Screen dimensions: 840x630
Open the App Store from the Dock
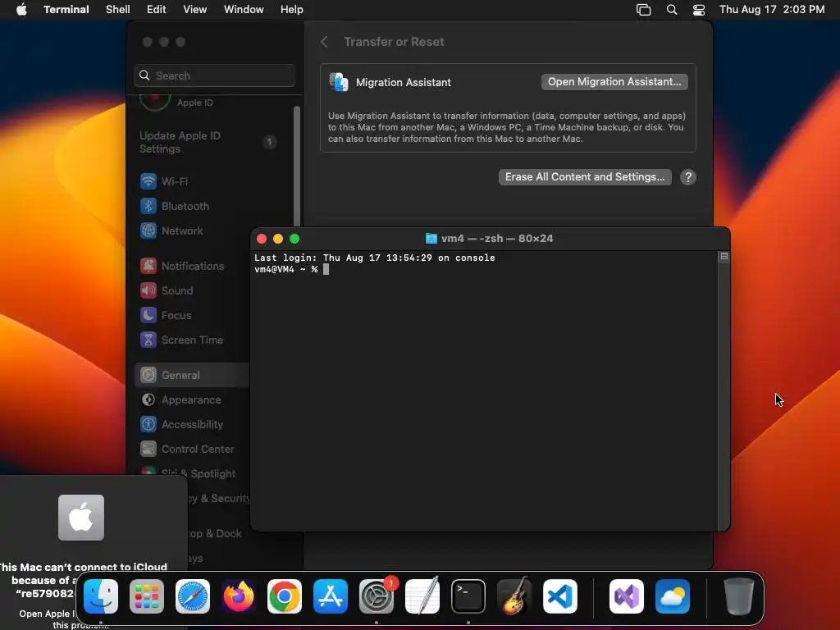pos(331,596)
